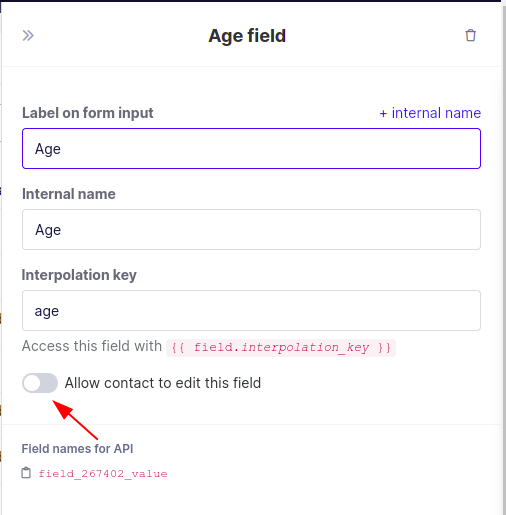Click the 'Age field' panel title
506x515 pixels.
(x=247, y=36)
